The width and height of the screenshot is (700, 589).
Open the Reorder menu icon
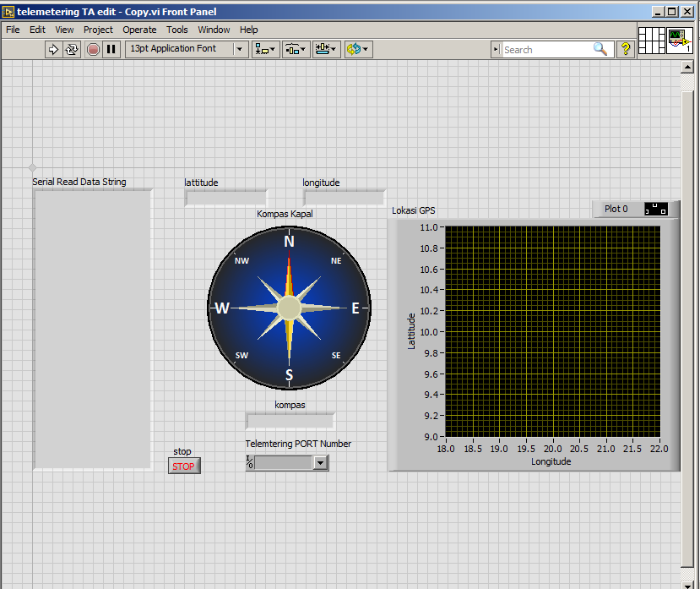coord(358,49)
